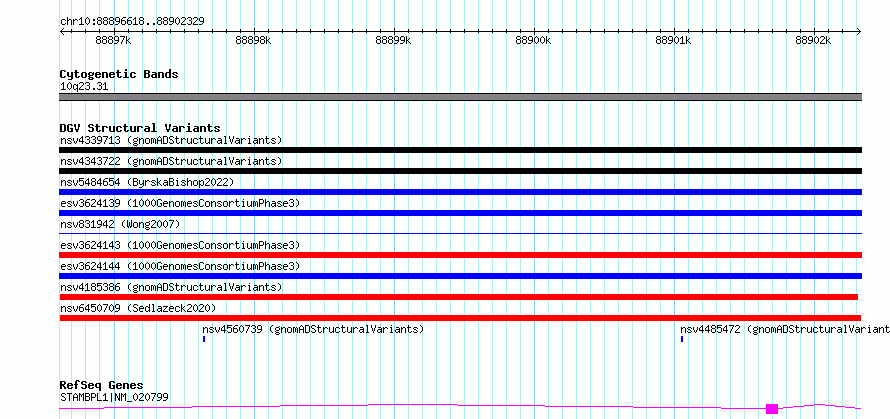Screen dimensions: 890x419
Task: Open variant label nsv4339713
Action: [x=171, y=140]
